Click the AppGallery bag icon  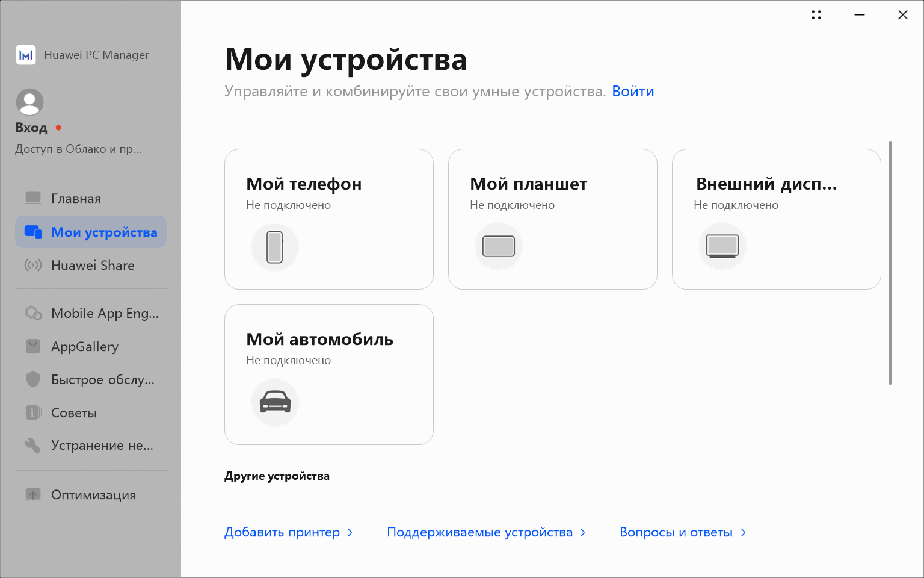(33, 346)
